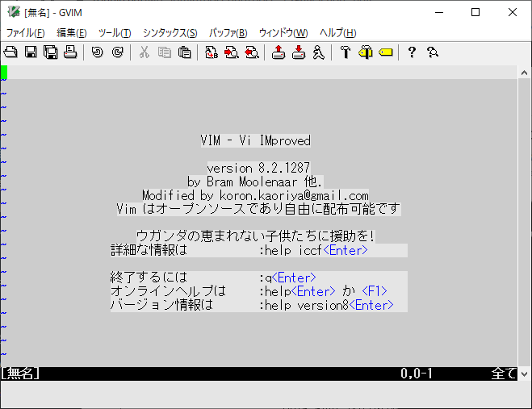The image size is (532, 409).
Task: Click the Help question mark icon
Action: click(x=412, y=52)
